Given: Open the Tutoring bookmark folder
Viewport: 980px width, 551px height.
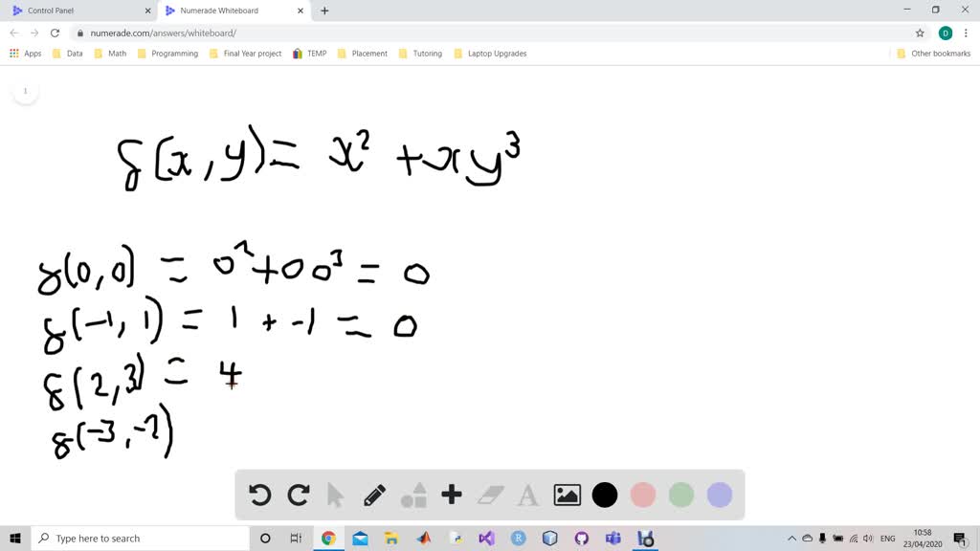Looking at the screenshot, I should tap(420, 54).
